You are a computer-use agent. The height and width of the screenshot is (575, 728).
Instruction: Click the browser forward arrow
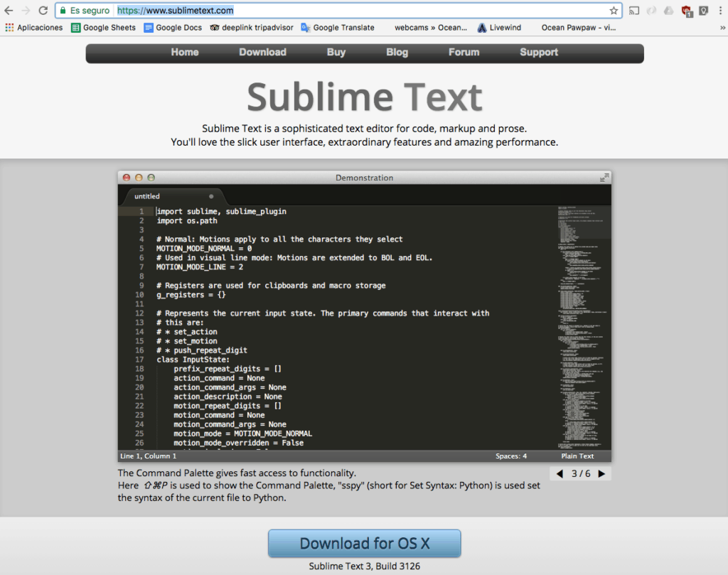pyautogui.click(x=26, y=10)
